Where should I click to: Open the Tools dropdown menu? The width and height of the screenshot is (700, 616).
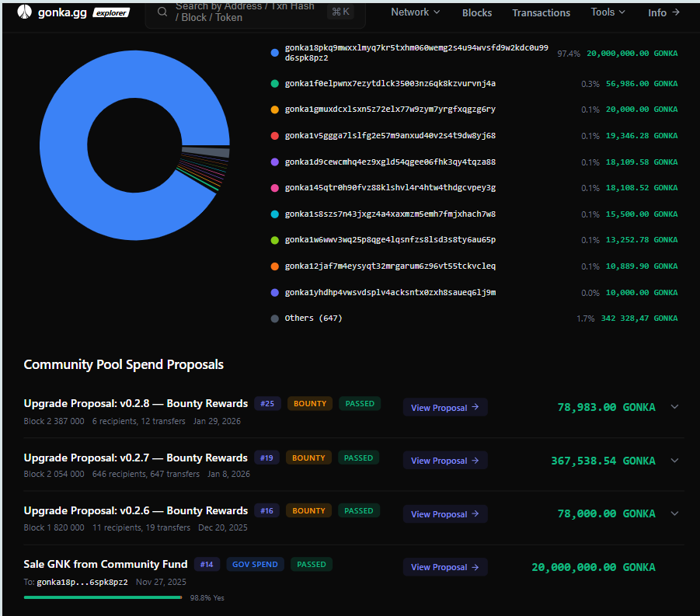coord(608,12)
